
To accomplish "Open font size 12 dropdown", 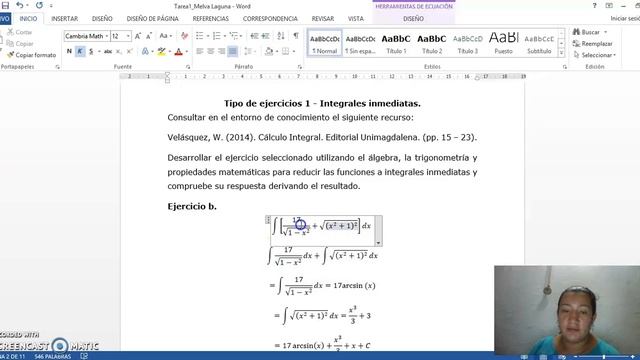I will tap(128, 36).
